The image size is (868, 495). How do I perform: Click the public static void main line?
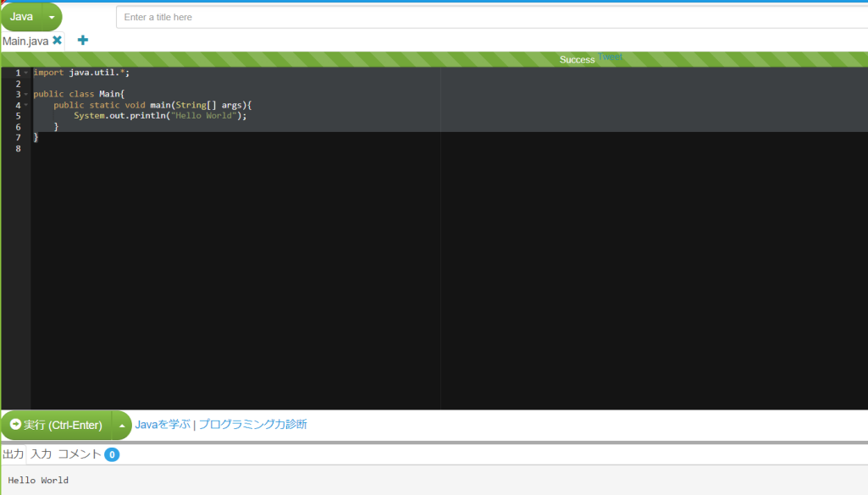(152, 105)
